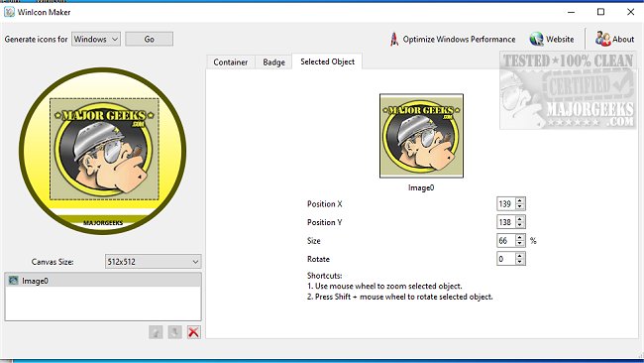Increase Rotate with the up arrow
The image size is (644, 363).
[x=520, y=256]
